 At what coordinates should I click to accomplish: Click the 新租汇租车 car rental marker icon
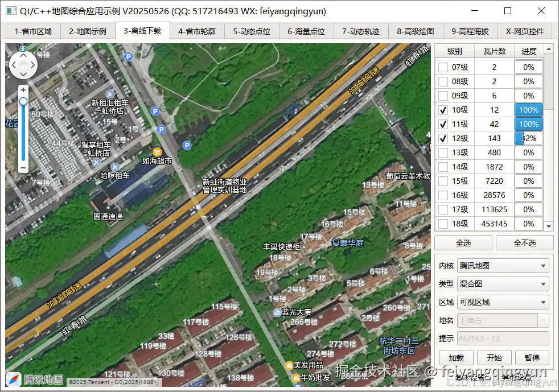[x=110, y=94]
